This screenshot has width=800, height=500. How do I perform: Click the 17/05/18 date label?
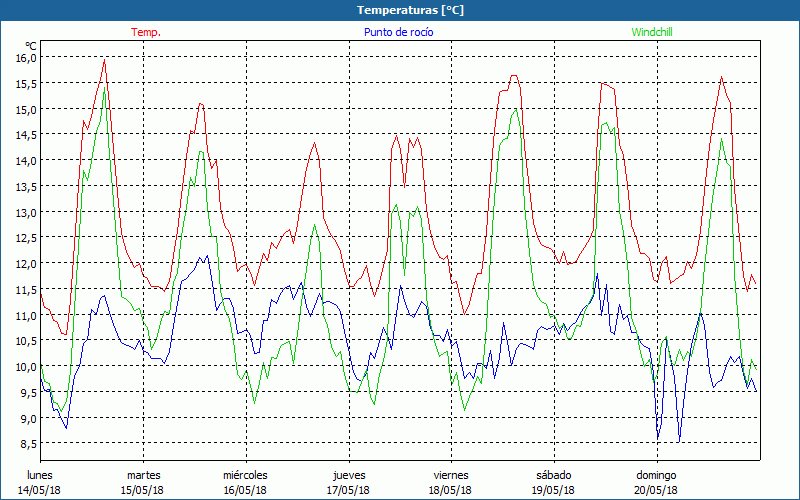[x=348, y=490]
